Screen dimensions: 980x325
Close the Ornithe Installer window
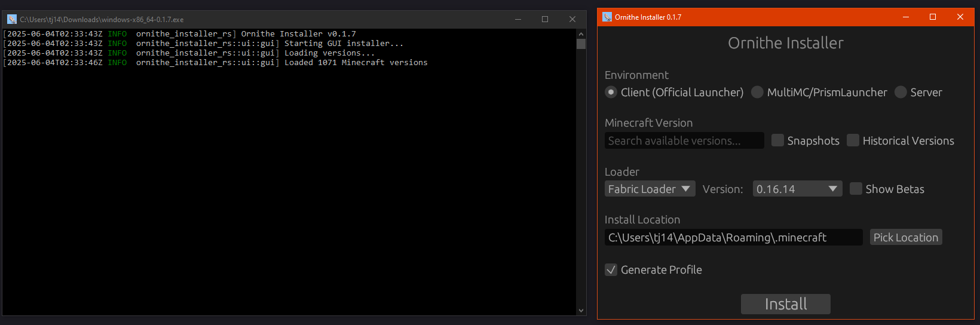960,17
